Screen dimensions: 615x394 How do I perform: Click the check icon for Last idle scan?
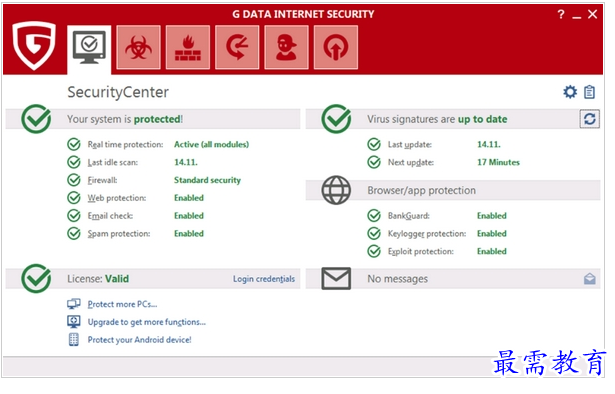(74, 162)
